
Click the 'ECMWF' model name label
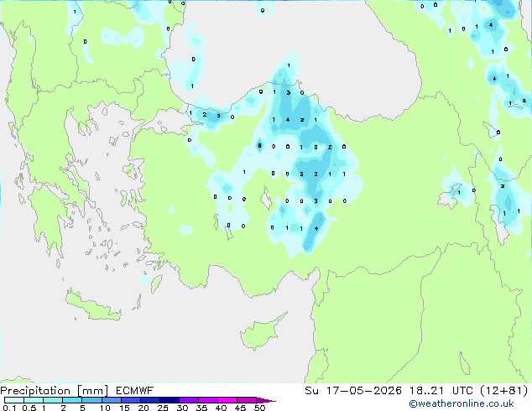tap(135, 391)
